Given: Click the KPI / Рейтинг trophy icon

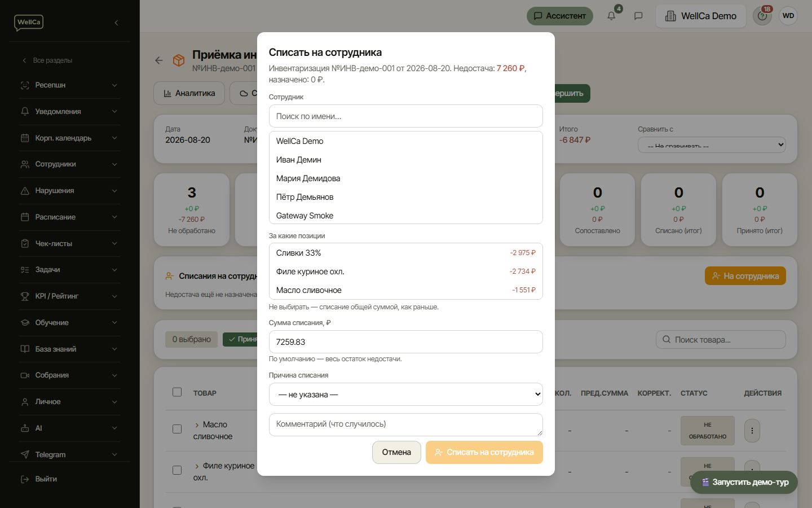Looking at the screenshot, I should click(25, 296).
